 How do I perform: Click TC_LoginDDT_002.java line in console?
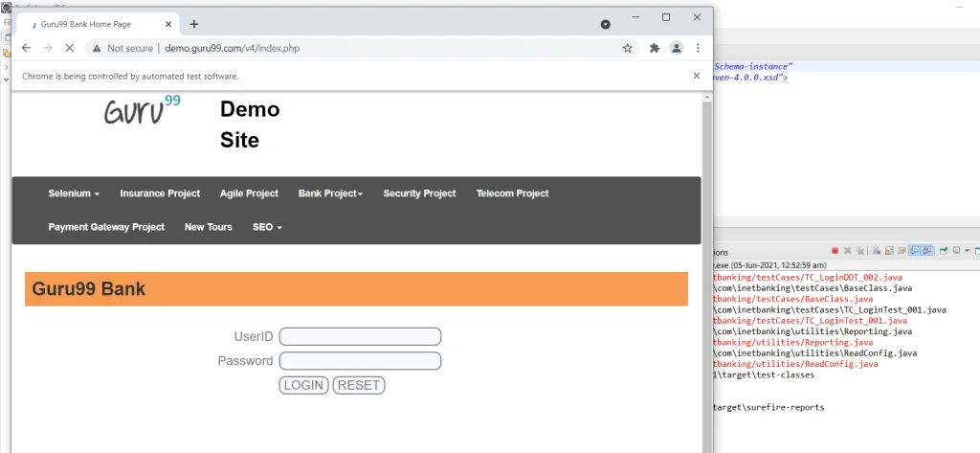[808, 277]
